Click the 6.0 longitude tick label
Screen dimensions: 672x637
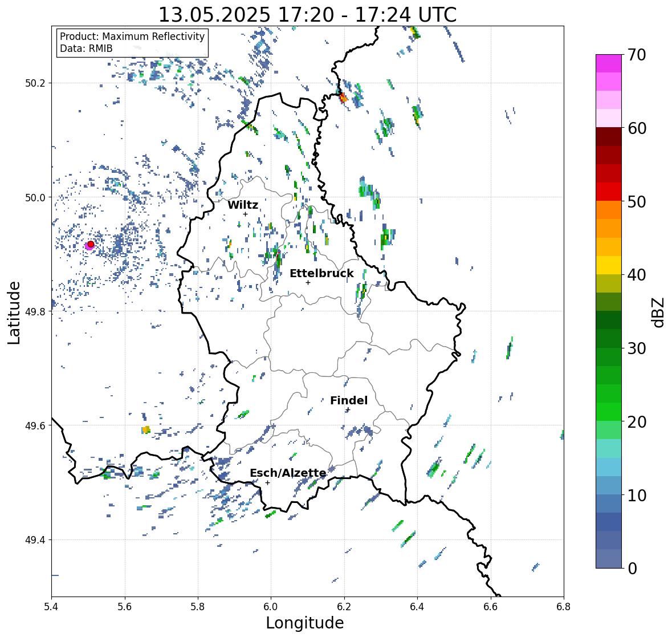click(271, 606)
